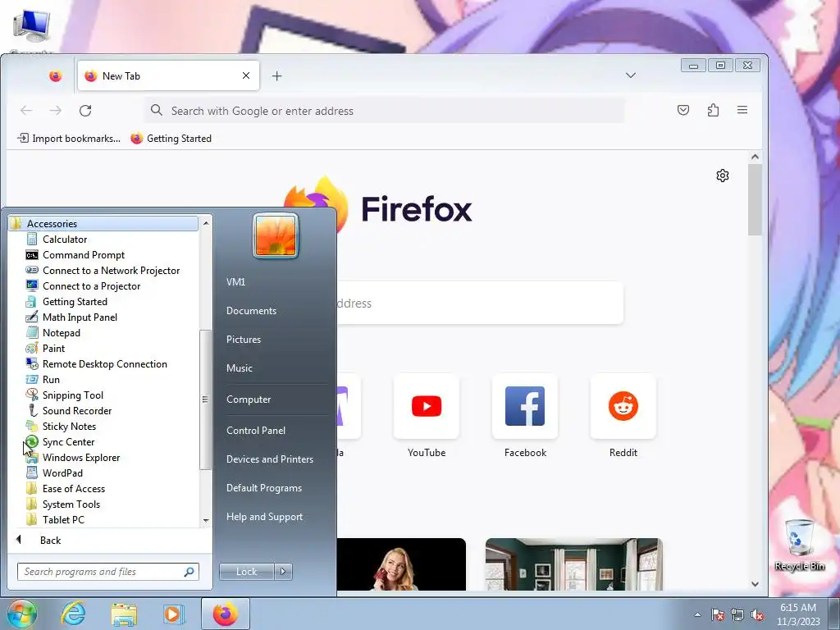Click the volume muted tray icon
Screen dimensions: 840x630
pos(757,615)
